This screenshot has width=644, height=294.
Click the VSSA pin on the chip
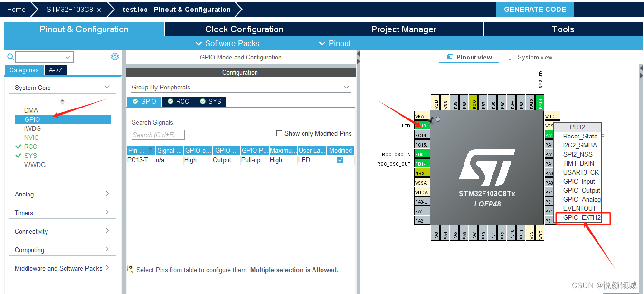point(422,183)
